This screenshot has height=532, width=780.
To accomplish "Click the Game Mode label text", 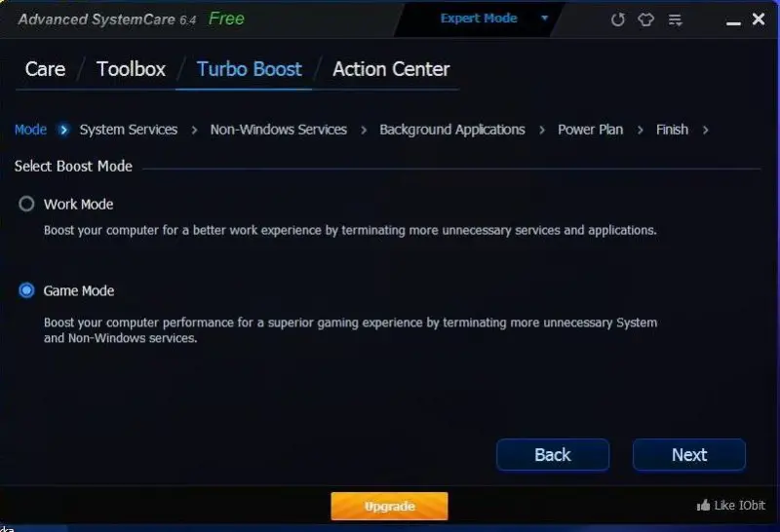I will coord(79,291).
